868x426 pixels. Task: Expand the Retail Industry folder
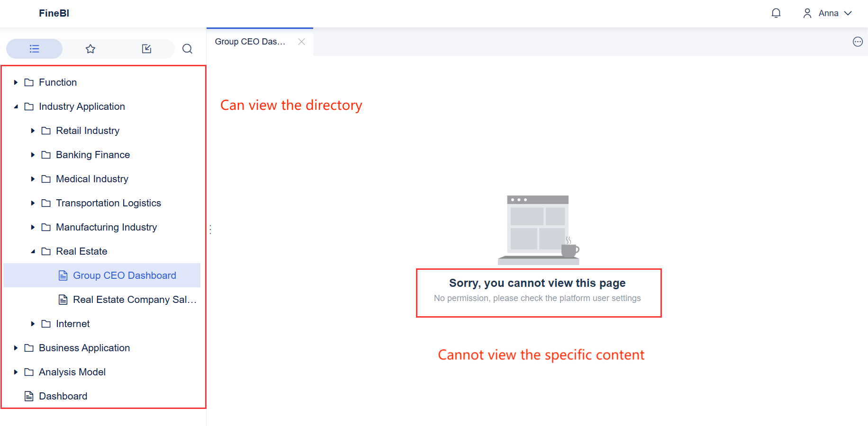(x=32, y=130)
